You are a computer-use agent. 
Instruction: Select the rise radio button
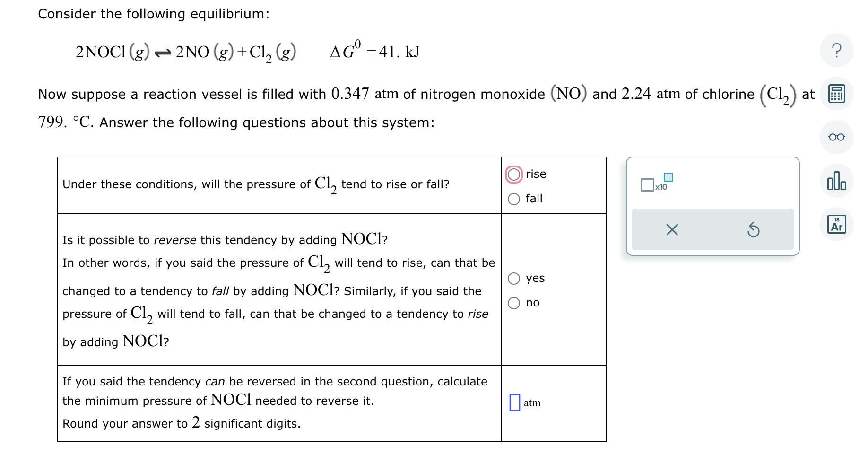click(x=514, y=174)
